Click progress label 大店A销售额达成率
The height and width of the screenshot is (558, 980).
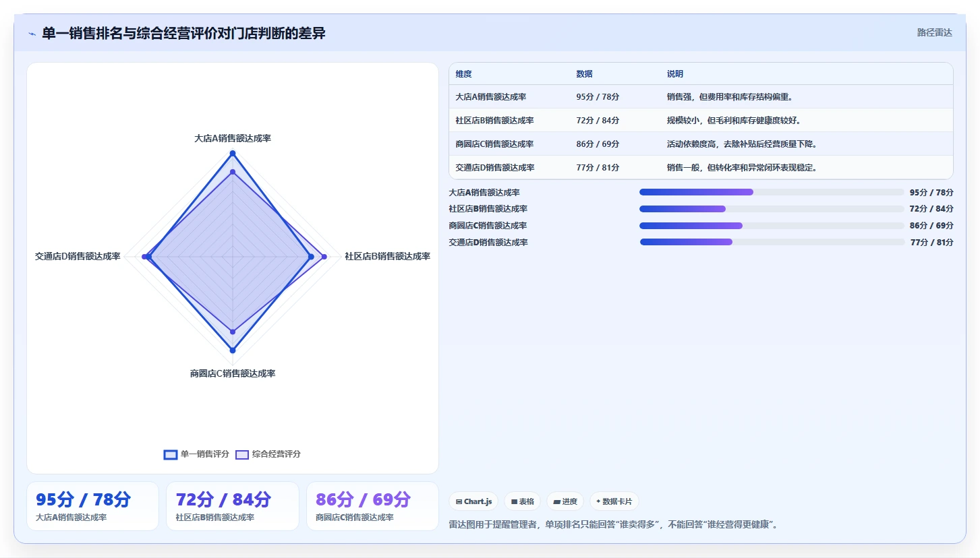484,193
